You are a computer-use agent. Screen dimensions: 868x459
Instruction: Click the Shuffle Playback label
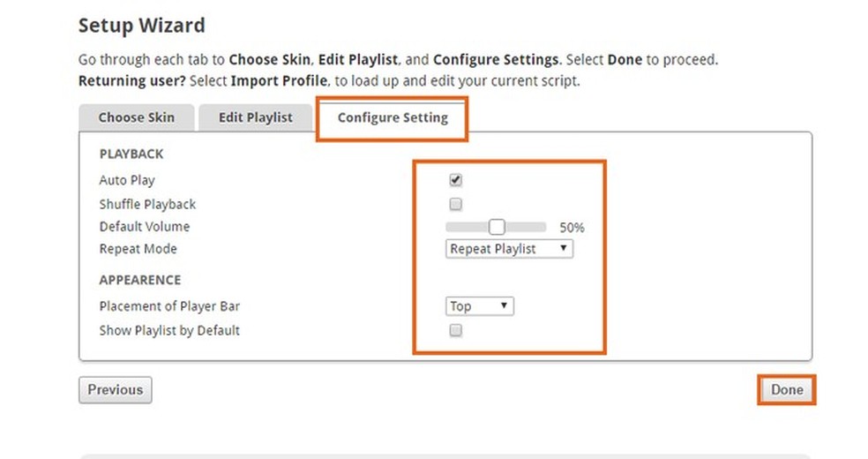147,204
